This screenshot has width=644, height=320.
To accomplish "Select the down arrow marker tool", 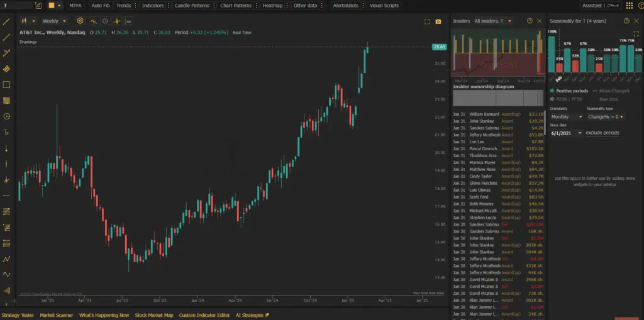I will [6, 148].
